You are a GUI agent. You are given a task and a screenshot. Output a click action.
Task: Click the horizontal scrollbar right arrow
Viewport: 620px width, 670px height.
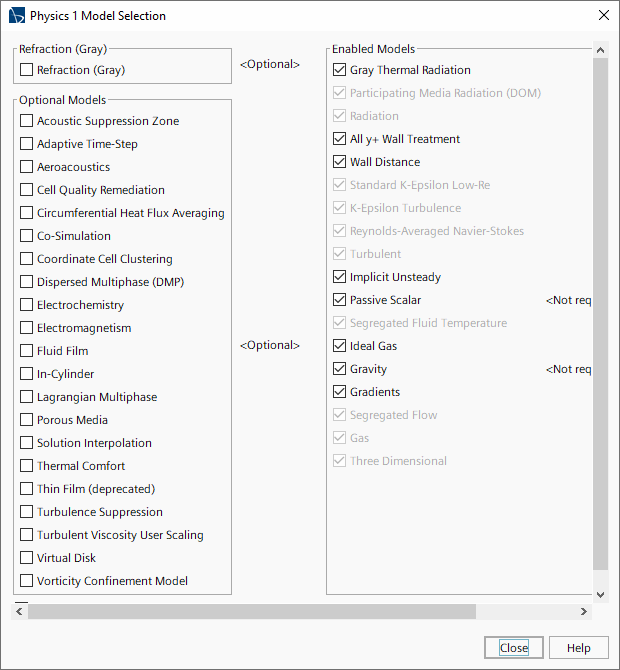pyautogui.click(x=585, y=611)
